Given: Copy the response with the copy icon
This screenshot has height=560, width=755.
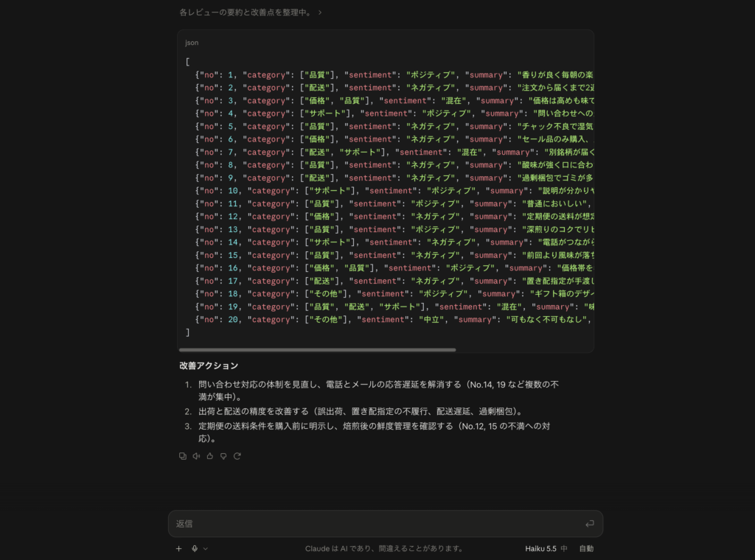Looking at the screenshot, I should point(183,456).
